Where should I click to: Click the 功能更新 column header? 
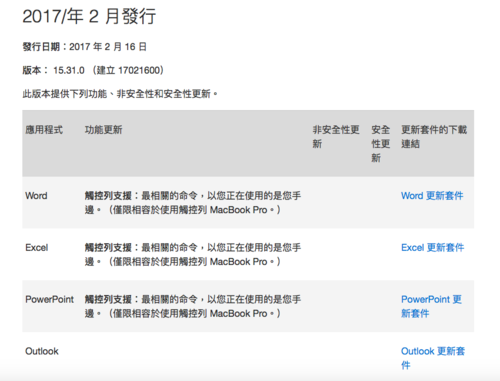[103, 130]
